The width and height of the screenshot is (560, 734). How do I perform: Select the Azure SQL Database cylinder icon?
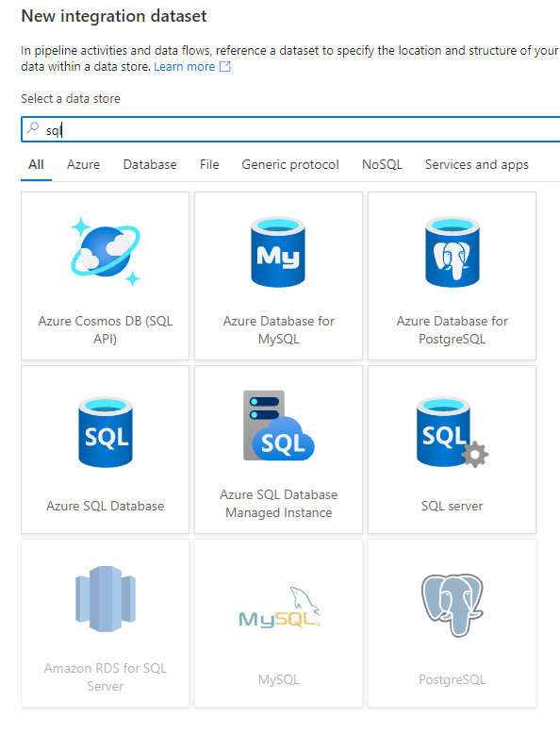click(106, 432)
